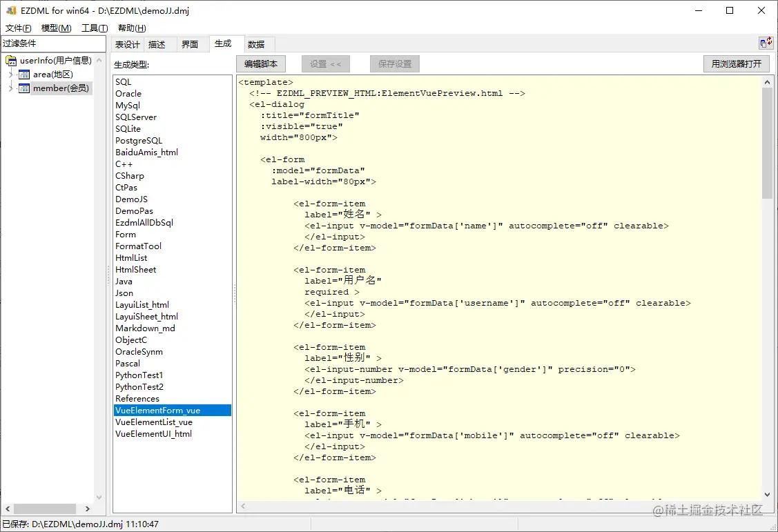Select EzdmlAllDbSql generate type

coord(172,223)
